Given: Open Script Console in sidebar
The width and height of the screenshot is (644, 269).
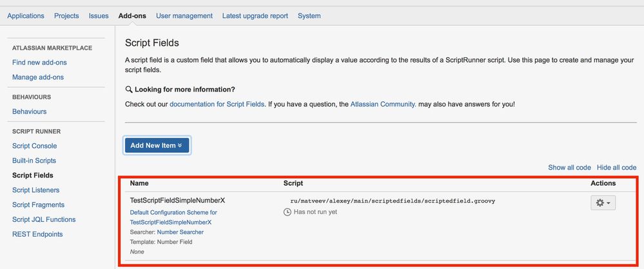Looking at the screenshot, I should click(x=35, y=146).
